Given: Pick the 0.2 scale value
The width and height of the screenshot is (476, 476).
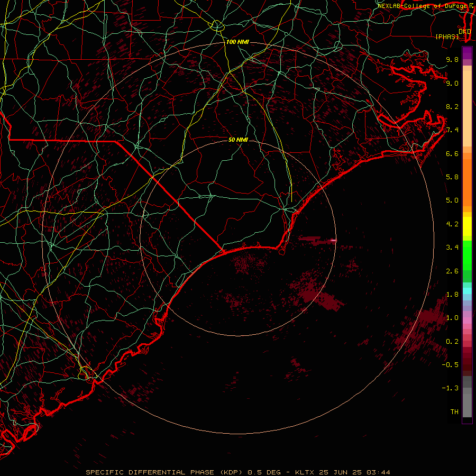Looking at the screenshot, I should pyautogui.click(x=452, y=342).
